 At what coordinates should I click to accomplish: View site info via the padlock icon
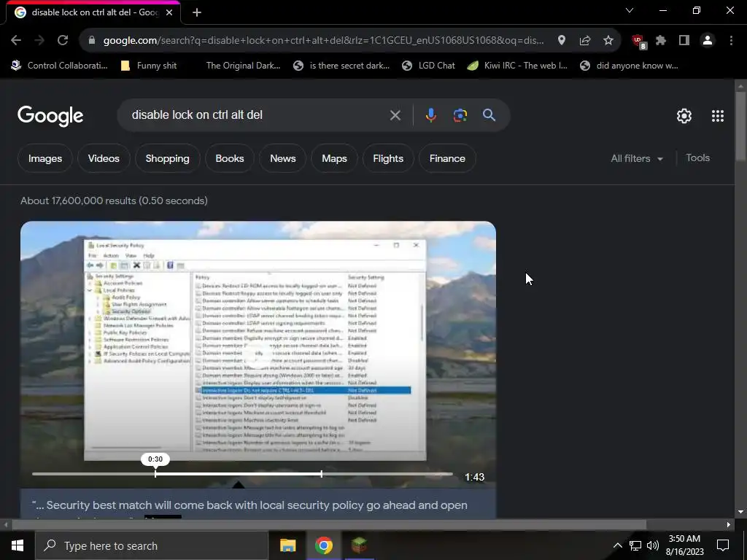(x=92, y=41)
